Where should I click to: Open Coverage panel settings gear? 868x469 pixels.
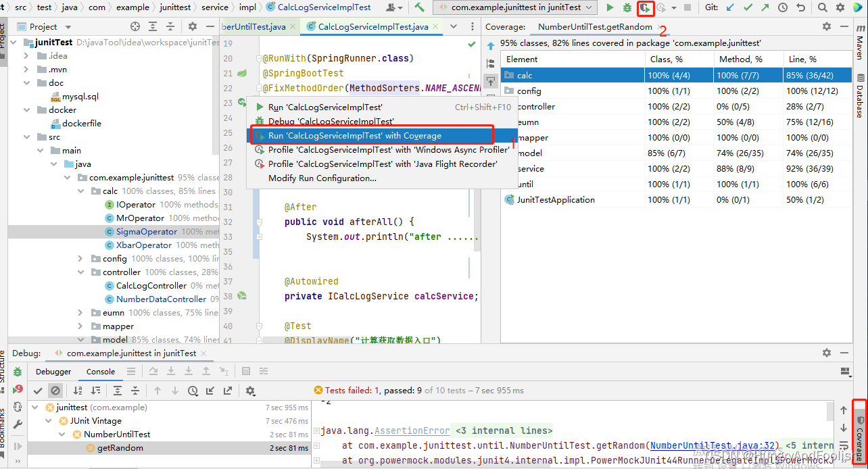click(827, 26)
